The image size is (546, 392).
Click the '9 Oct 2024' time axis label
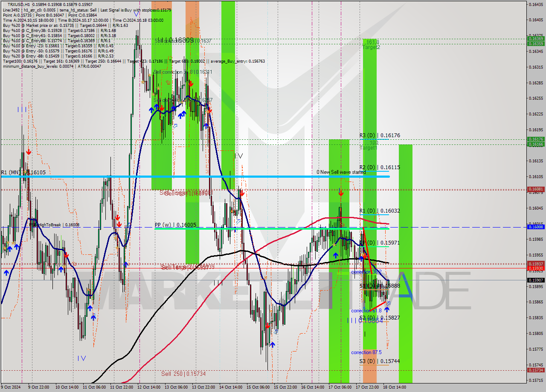10,387
